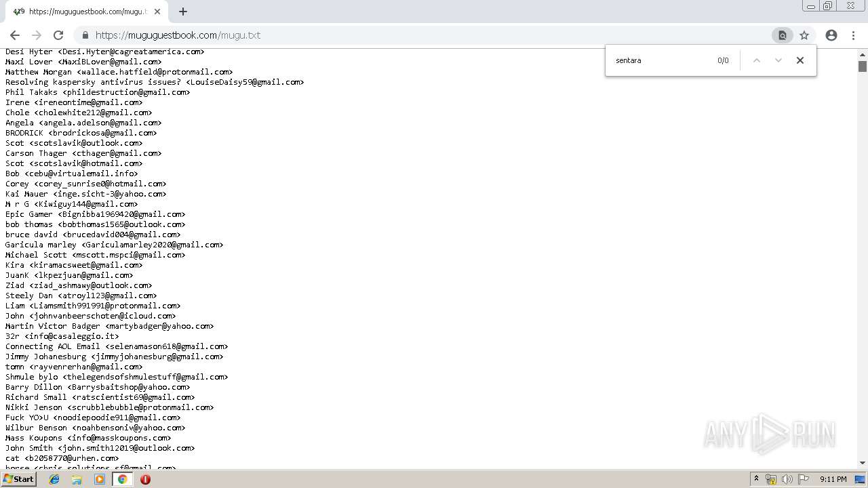The height and width of the screenshot is (488, 868).
Task: Open the Windows Start menu
Action: pyautogui.click(x=19, y=479)
